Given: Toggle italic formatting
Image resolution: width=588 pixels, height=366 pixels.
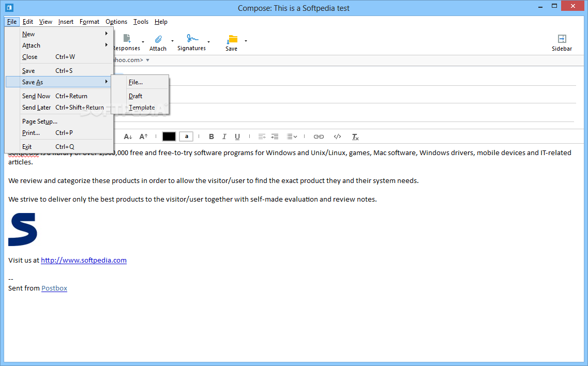Looking at the screenshot, I should [224, 137].
